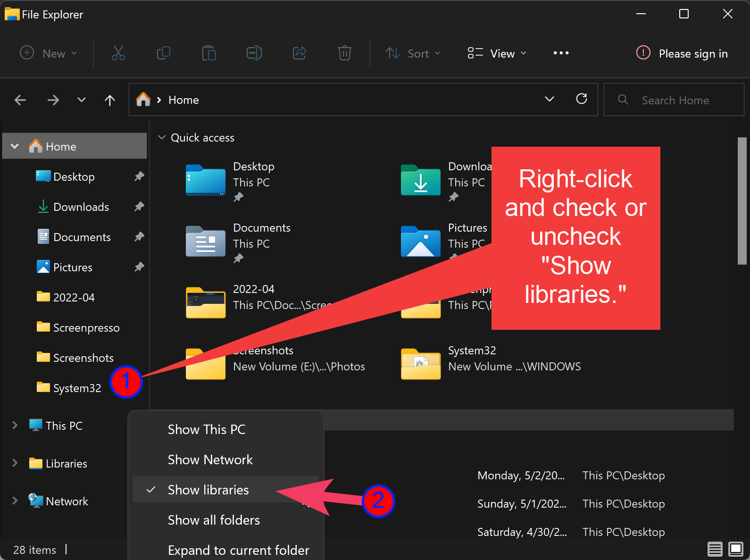Screen dimensions: 750x560
Task: Click the home icon in address bar
Action: [143, 100]
